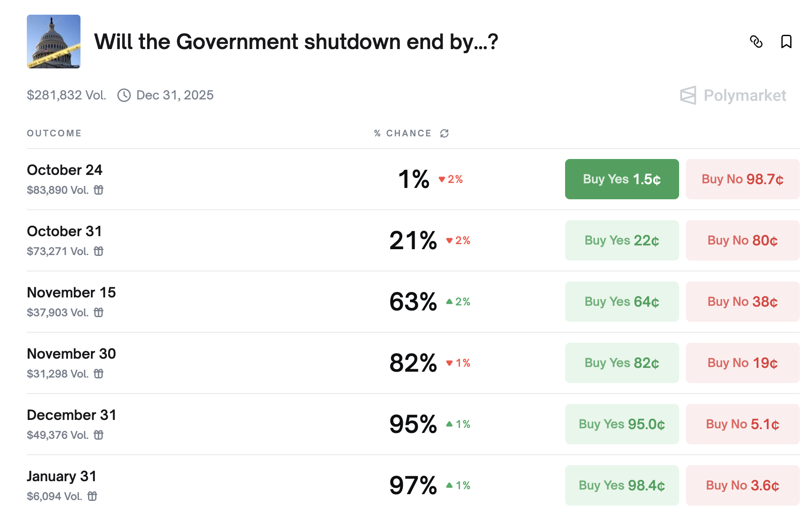The height and width of the screenshot is (516, 812).
Task: Copy the market link icon
Action: click(x=756, y=42)
